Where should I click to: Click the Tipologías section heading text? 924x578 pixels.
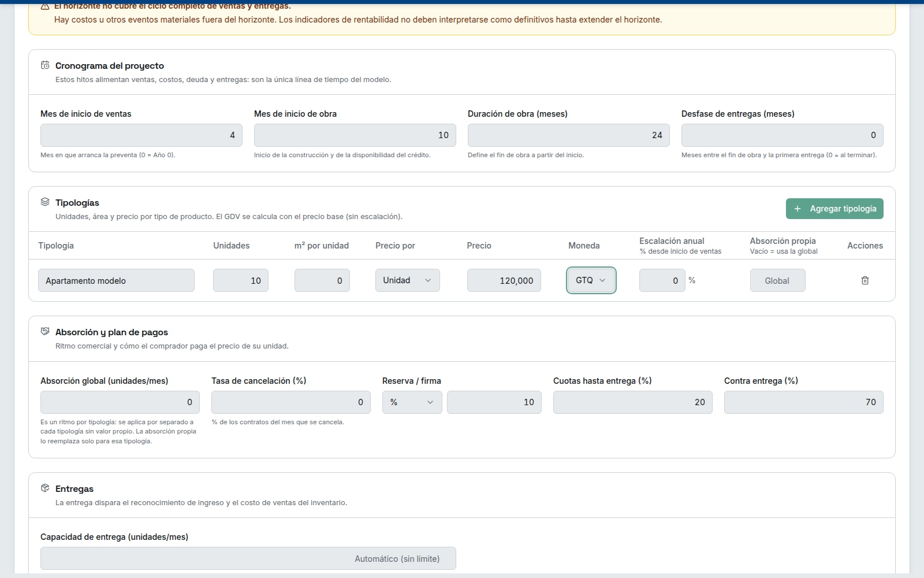77,203
